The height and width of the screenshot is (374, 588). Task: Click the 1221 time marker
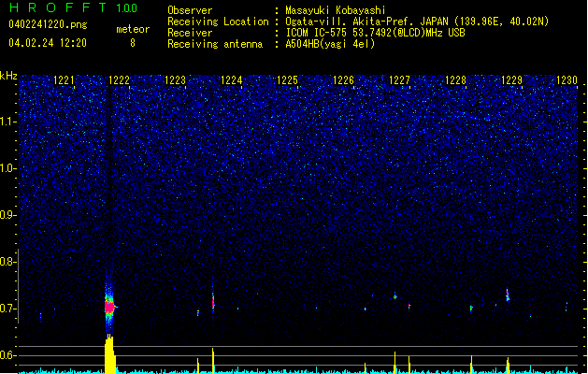(x=64, y=79)
